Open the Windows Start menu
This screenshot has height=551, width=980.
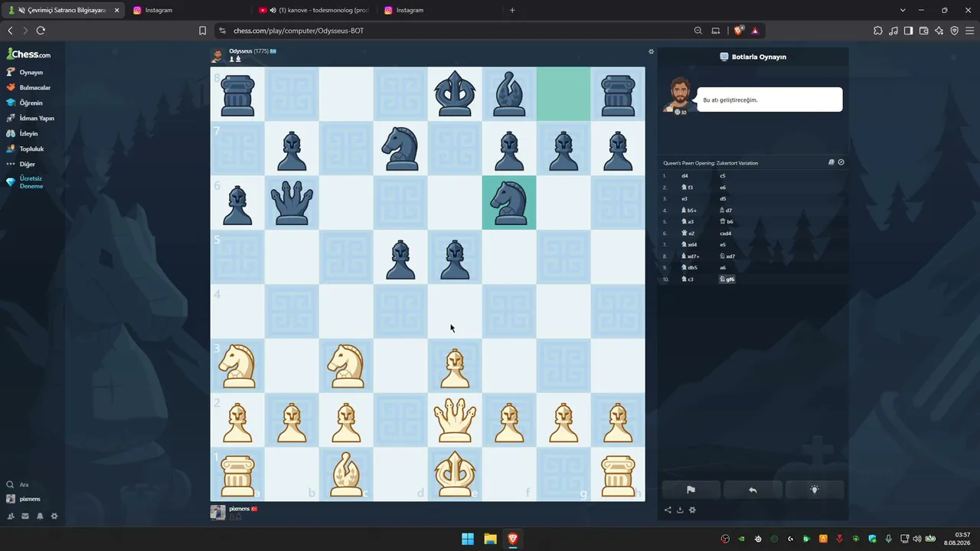[x=467, y=539]
